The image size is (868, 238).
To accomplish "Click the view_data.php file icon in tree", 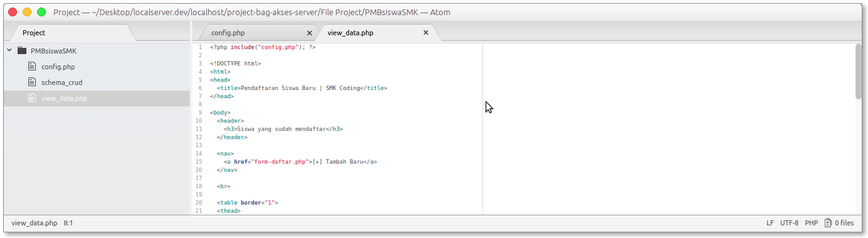I will [32, 98].
